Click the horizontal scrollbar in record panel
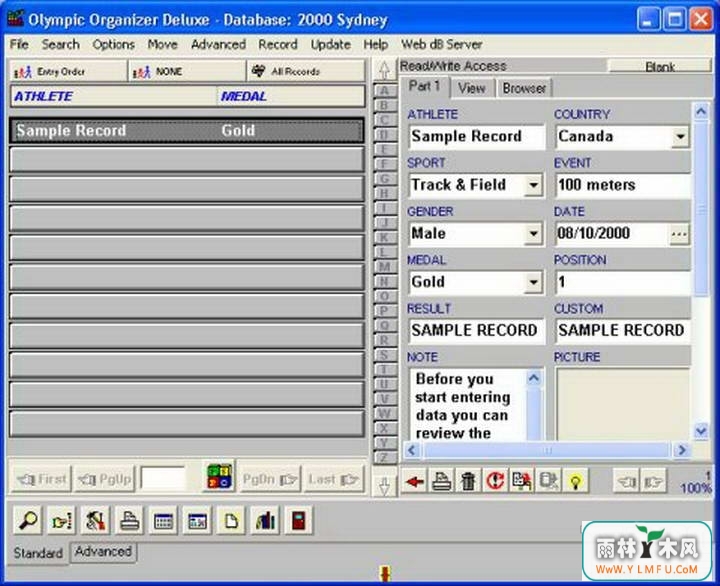Screen dimensions: 720x586 click(x=547, y=450)
